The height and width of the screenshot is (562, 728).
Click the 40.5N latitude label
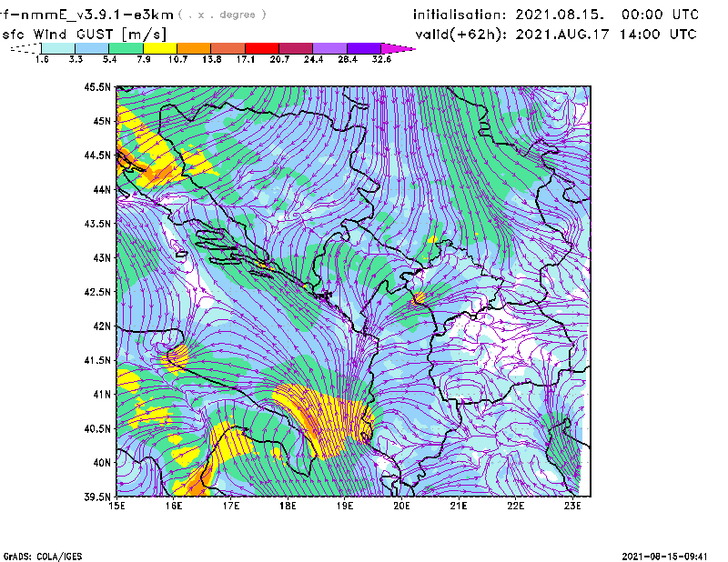97,429
